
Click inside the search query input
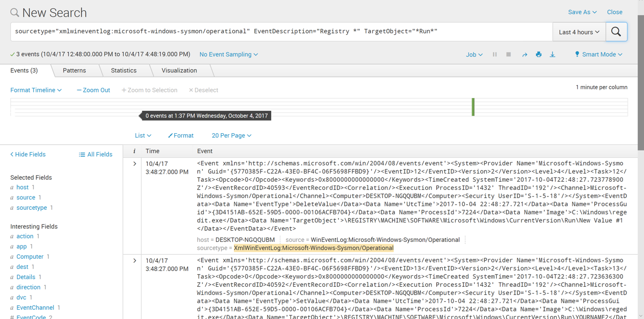tap(281, 32)
